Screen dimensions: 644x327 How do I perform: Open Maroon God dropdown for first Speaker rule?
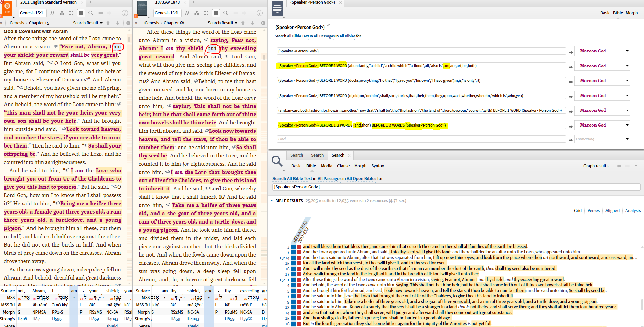[x=602, y=51]
